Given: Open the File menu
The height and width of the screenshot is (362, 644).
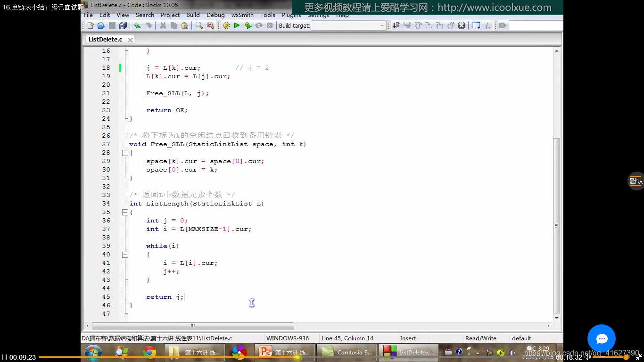Looking at the screenshot, I should [x=88, y=15].
